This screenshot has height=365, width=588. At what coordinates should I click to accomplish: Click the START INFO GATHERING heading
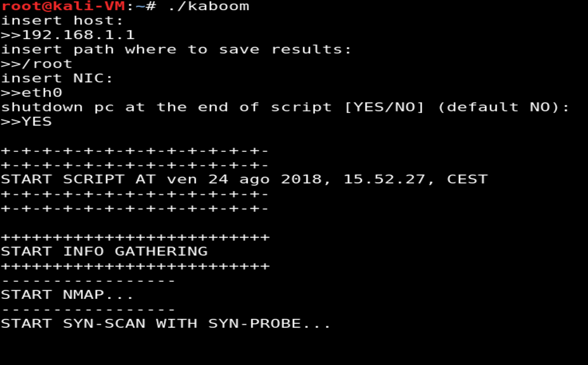pyautogui.click(x=104, y=252)
